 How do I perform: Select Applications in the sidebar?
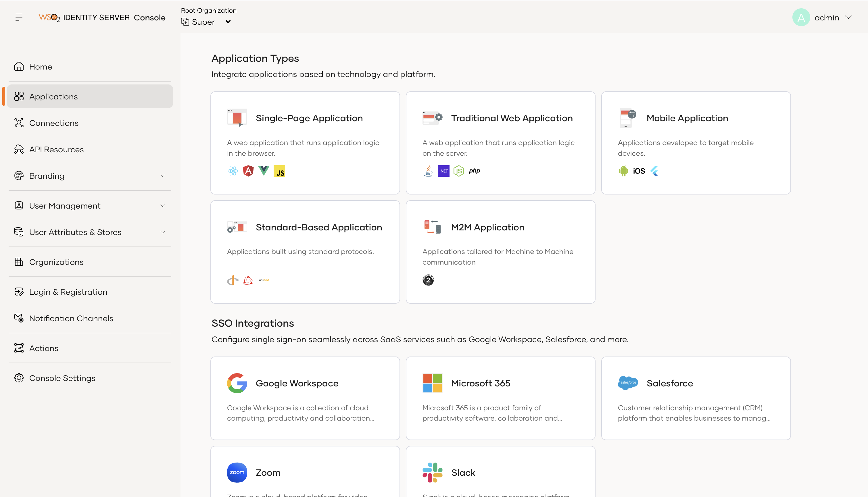coord(90,97)
